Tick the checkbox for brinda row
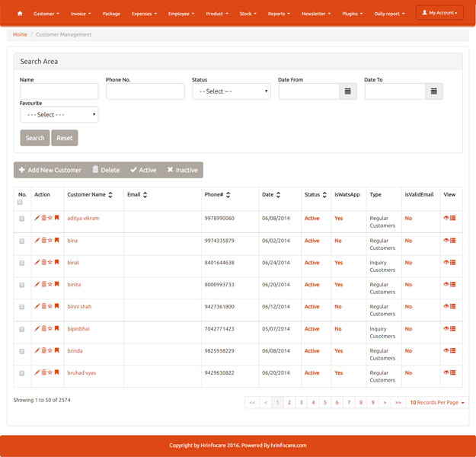The width and height of the screenshot is (476, 457). (x=22, y=351)
